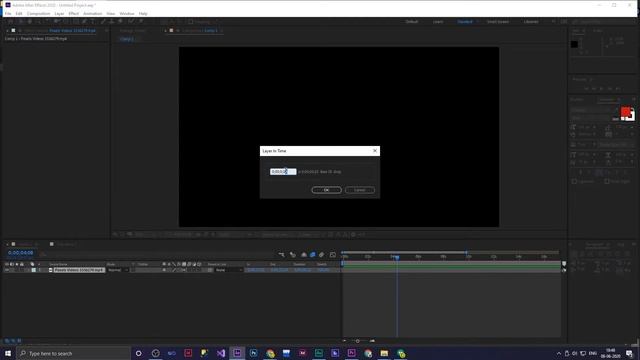Open the Windows Start menu
This screenshot has width=640, height=360.
click(x=8, y=353)
